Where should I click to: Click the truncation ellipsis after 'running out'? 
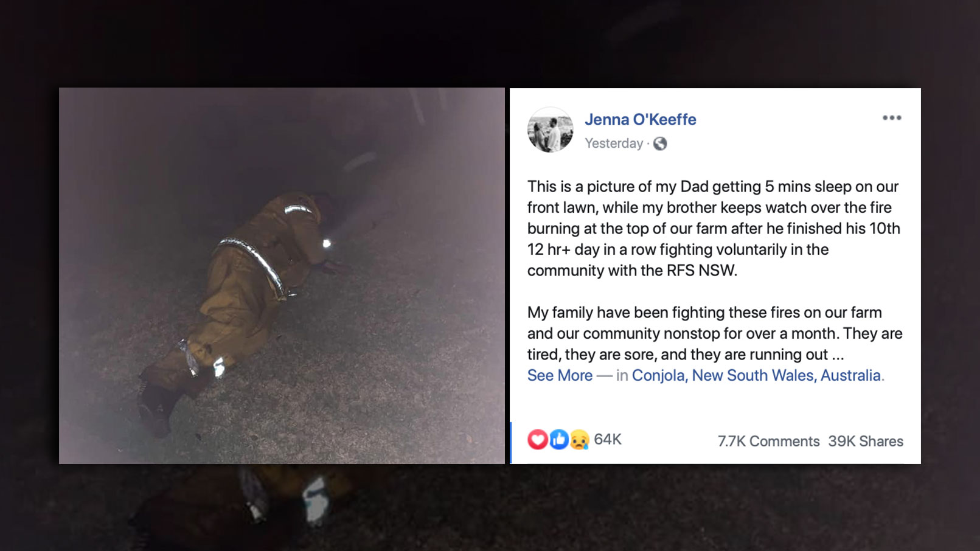point(838,355)
